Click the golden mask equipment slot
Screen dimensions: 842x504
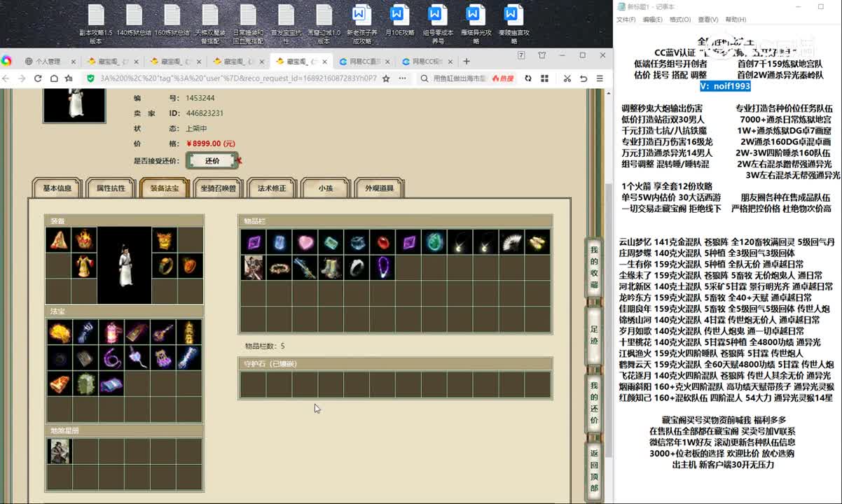tap(164, 239)
